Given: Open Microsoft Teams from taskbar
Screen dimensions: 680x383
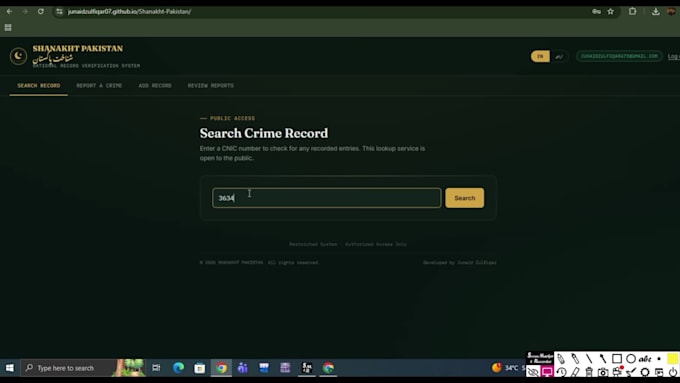Looking at the screenshot, I should click(242, 368).
